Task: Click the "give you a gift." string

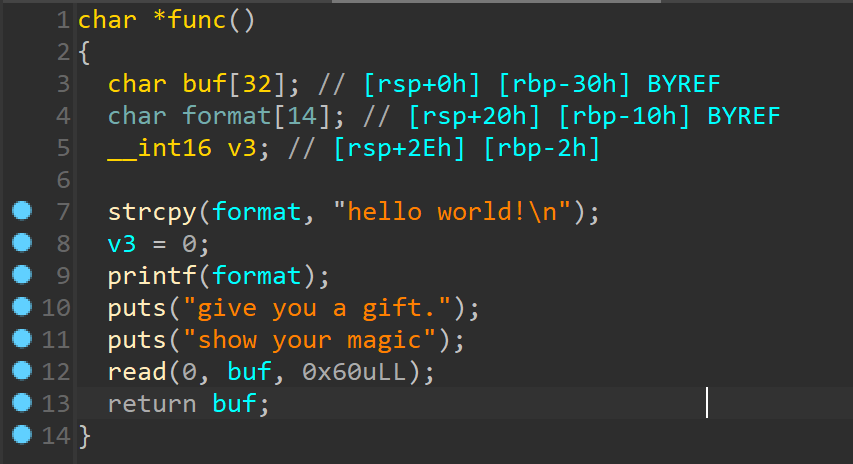Action: 318,308
